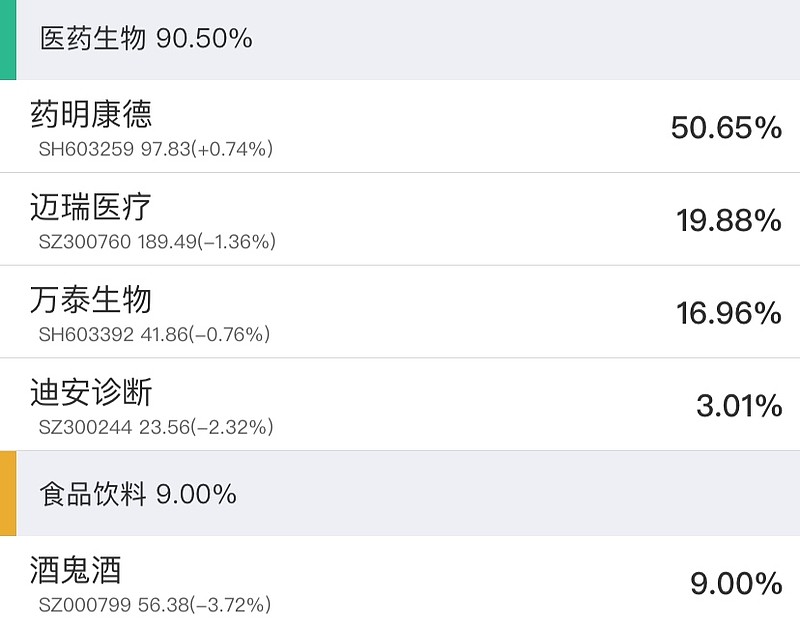Click the 50.65% holding weight
The image size is (800, 624).
click(x=726, y=128)
